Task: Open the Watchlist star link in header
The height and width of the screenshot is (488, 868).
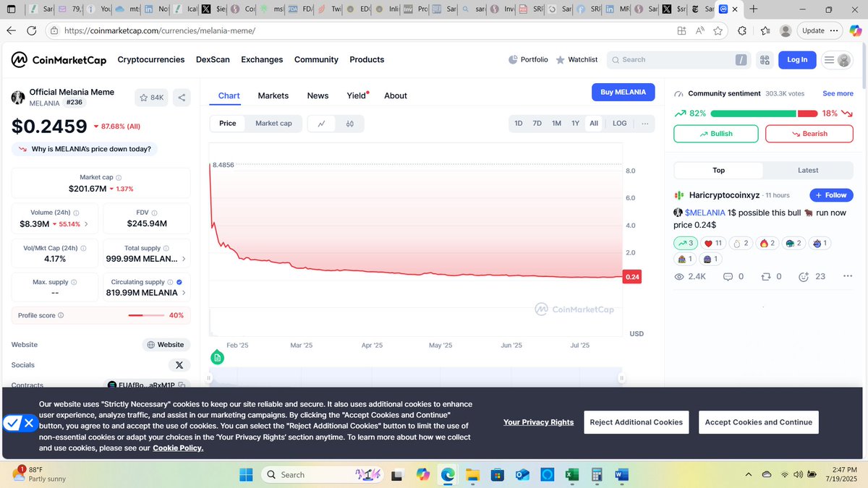Action: point(576,60)
